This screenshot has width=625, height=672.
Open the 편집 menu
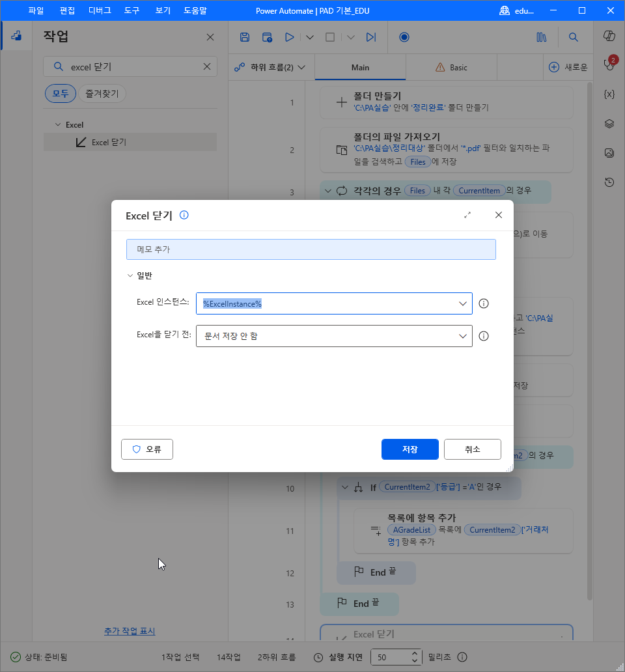pyautogui.click(x=67, y=10)
